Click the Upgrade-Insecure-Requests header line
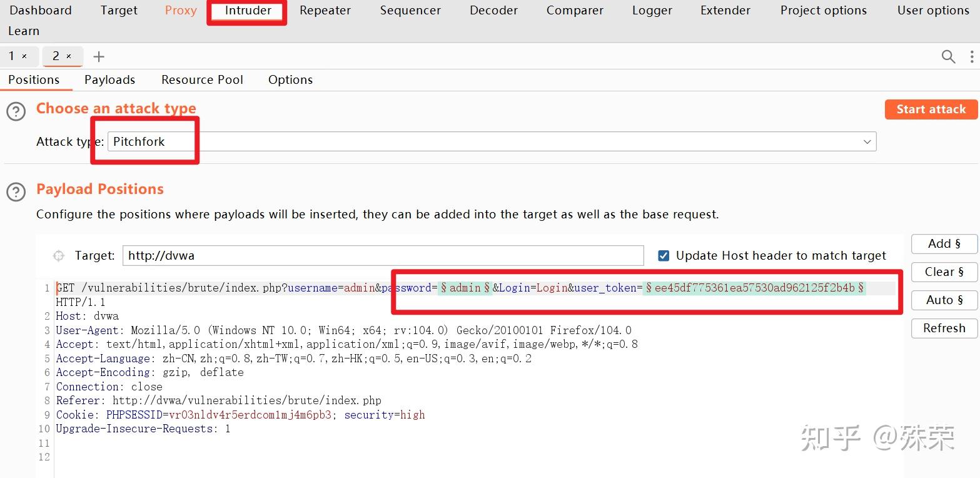Screen dimensions: 980x478 tap(143, 429)
